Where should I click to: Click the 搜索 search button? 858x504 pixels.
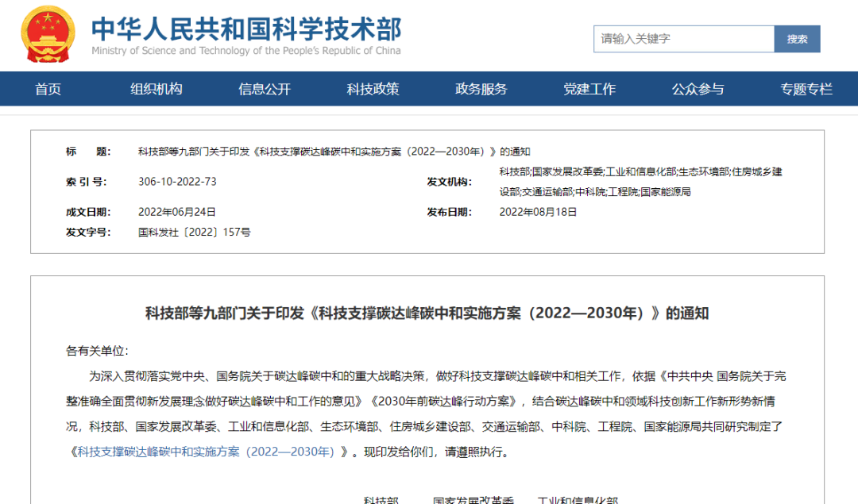[798, 39]
